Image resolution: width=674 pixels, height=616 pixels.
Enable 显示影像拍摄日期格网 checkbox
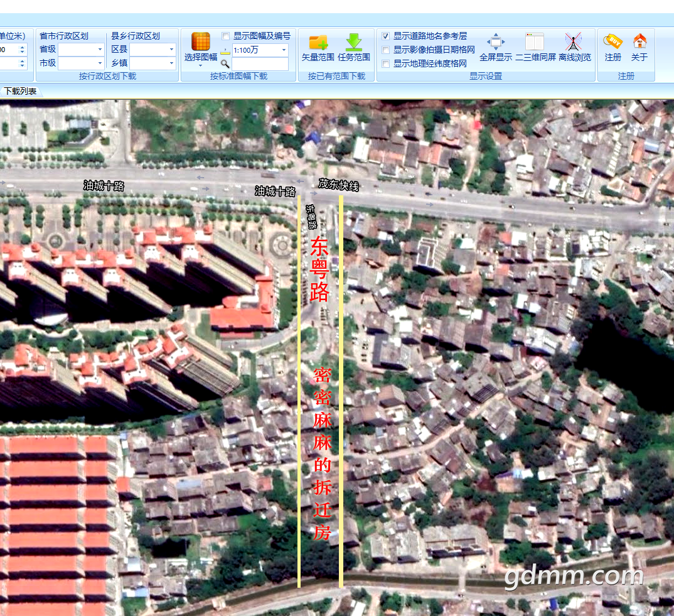click(x=386, y=50)
